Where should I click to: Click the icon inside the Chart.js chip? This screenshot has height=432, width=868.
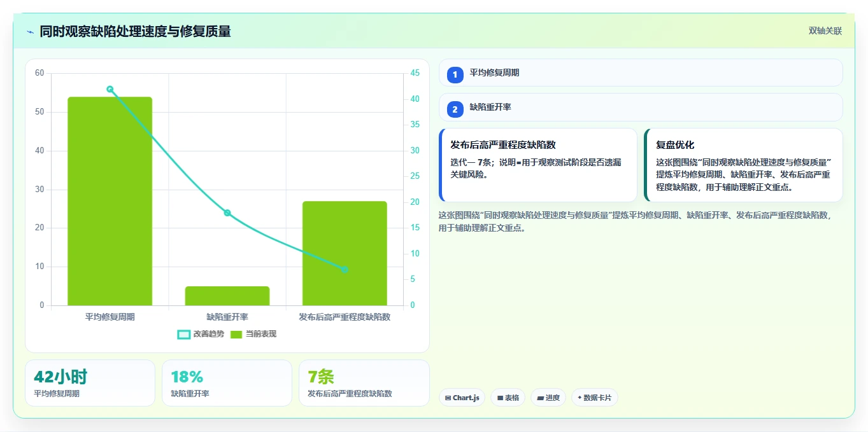point(448,398)
